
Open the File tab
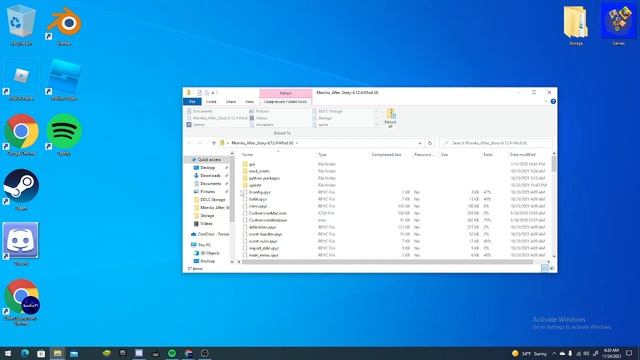[x=192, y=102]
